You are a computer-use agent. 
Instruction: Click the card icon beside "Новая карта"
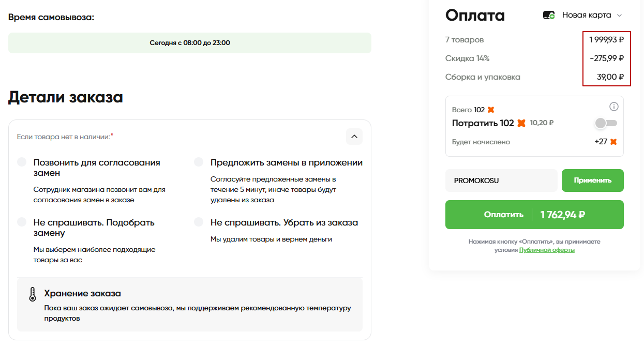(549, 15)
